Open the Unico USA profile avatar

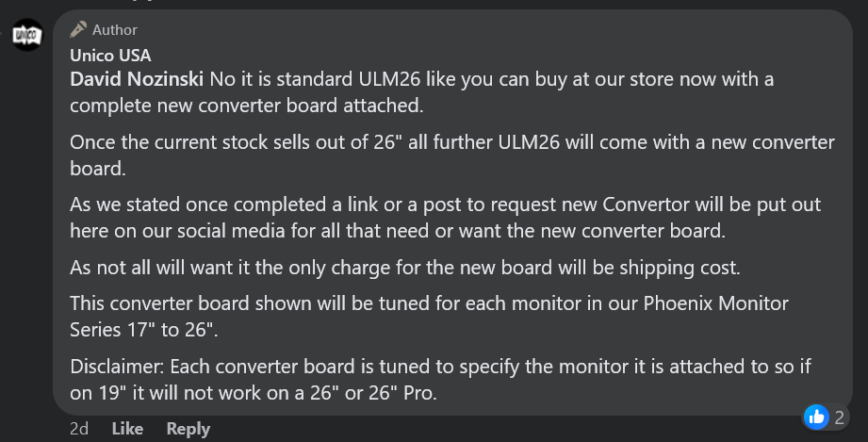[27, 35]
